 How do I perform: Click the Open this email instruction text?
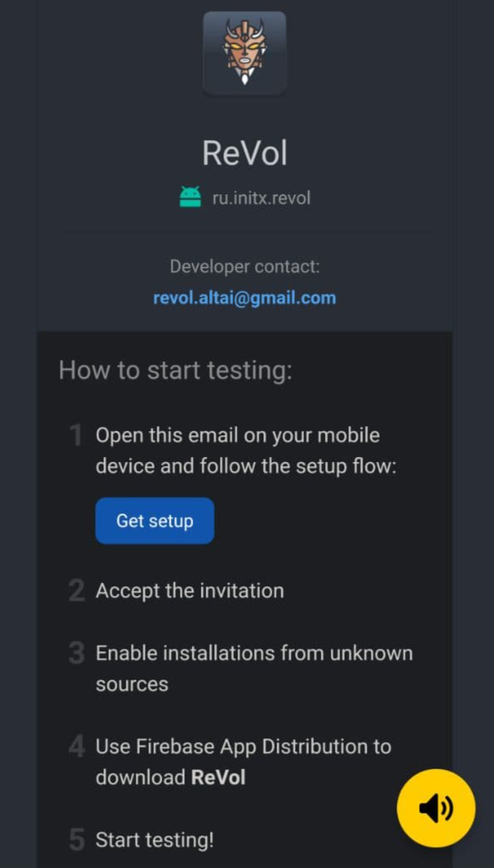click(247, 450)
